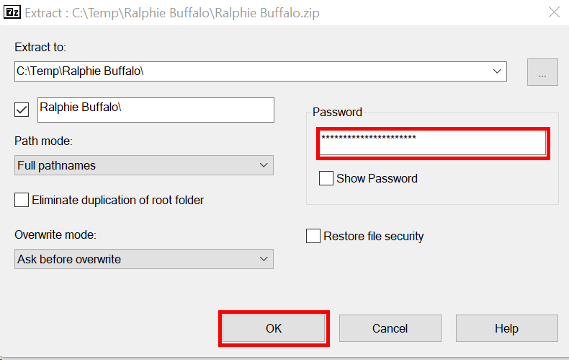Uncheck the subfolder name checkbox
Viewport: 569px width, 360px height.
[x=21, y=109]
